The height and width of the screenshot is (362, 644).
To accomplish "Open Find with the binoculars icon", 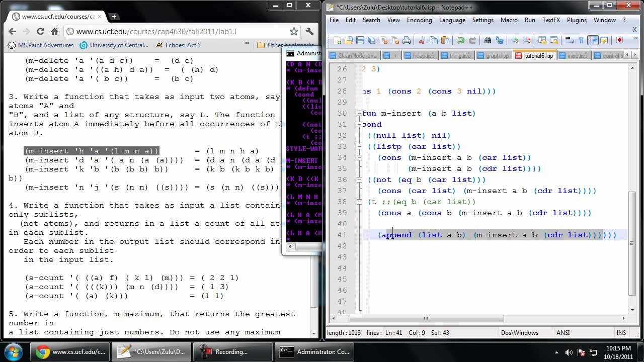I will coord(488,40).
